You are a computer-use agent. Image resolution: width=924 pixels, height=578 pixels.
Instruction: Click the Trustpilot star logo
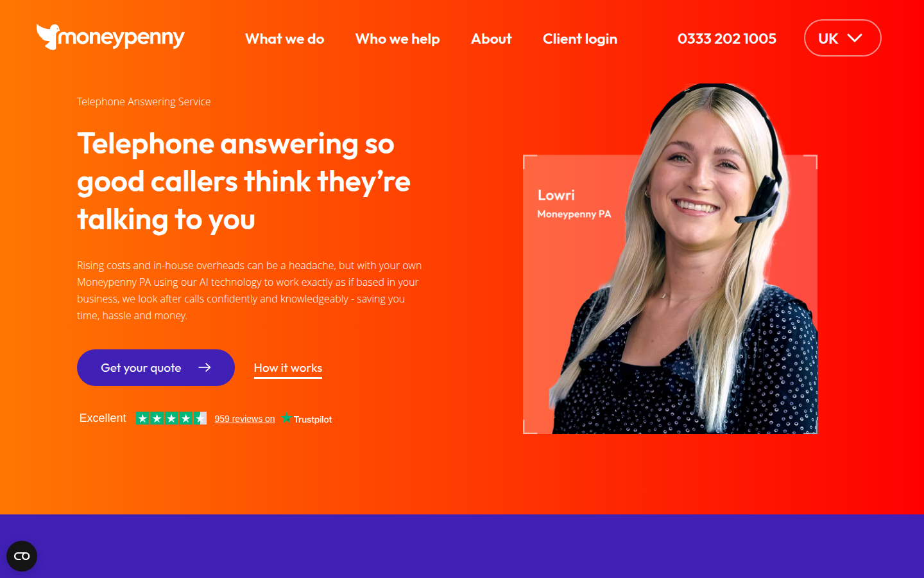[x=286, y=418]
